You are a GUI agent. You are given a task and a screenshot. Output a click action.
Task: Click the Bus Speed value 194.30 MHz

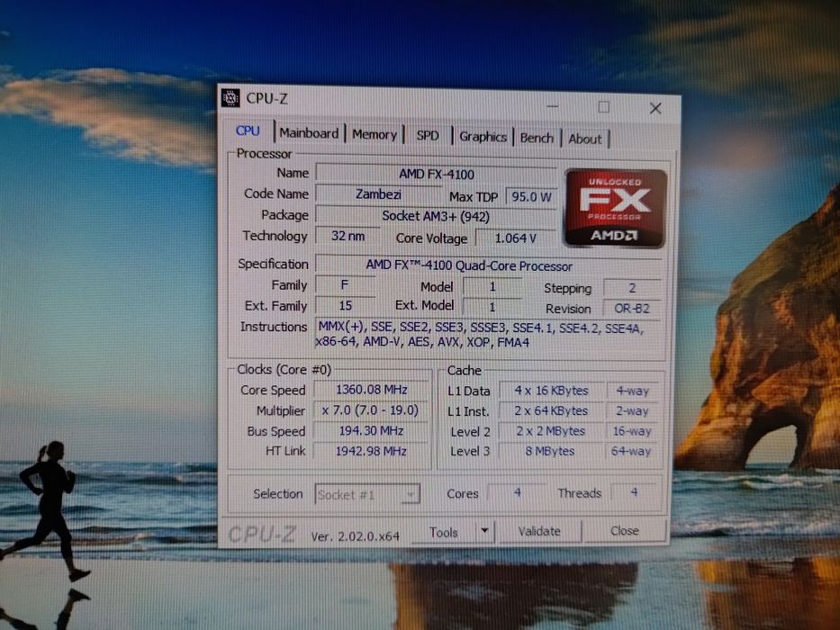pyautogui.click(x=371, y=431)
